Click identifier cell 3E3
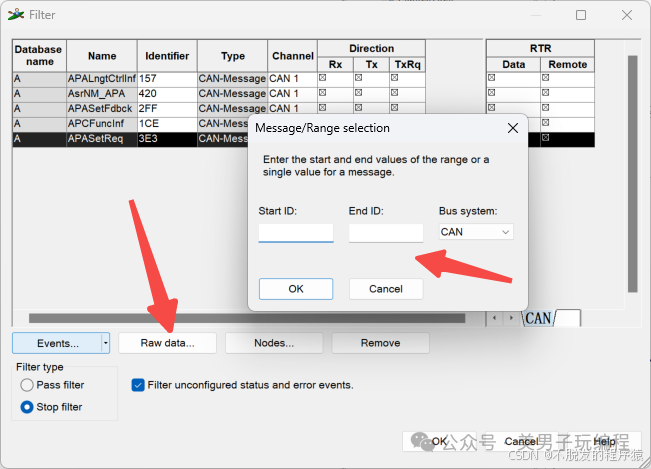Screen dimensions: 651x469 167,139
